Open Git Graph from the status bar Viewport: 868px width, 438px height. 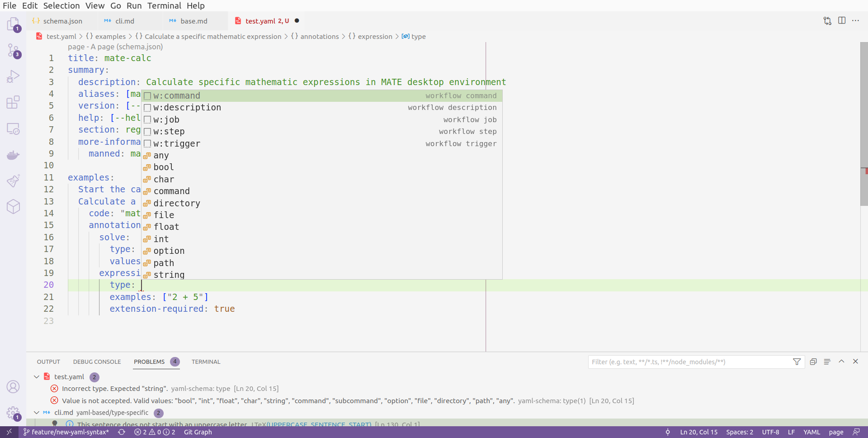pyautogui.click(x=198, y=432)
